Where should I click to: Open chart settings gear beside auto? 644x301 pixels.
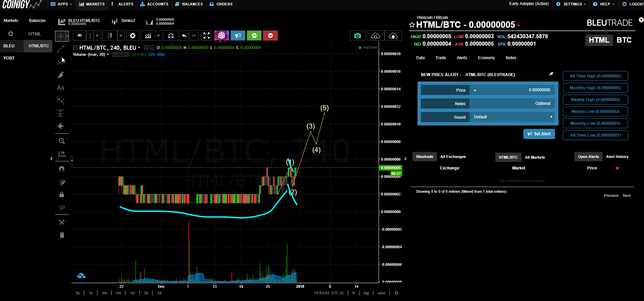(397, 293)
